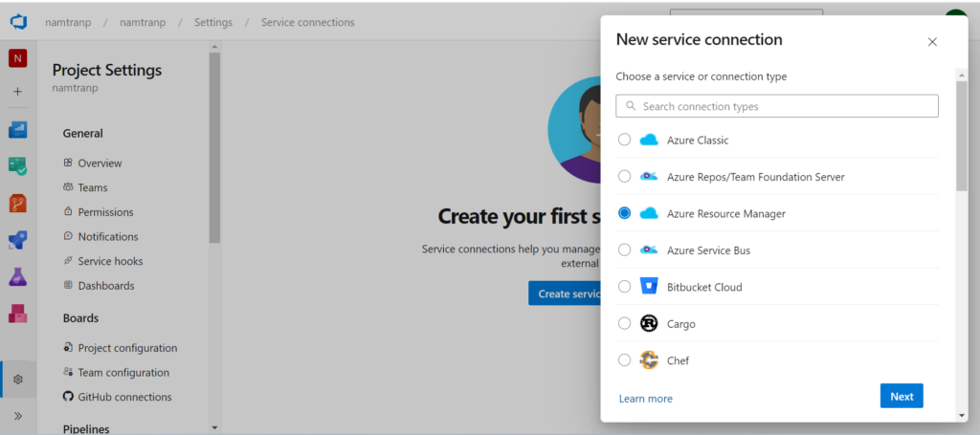Open Pipelines icon in left sidebar
The height and width of the screenshot is (435, 980).
(x=17, y=240)
